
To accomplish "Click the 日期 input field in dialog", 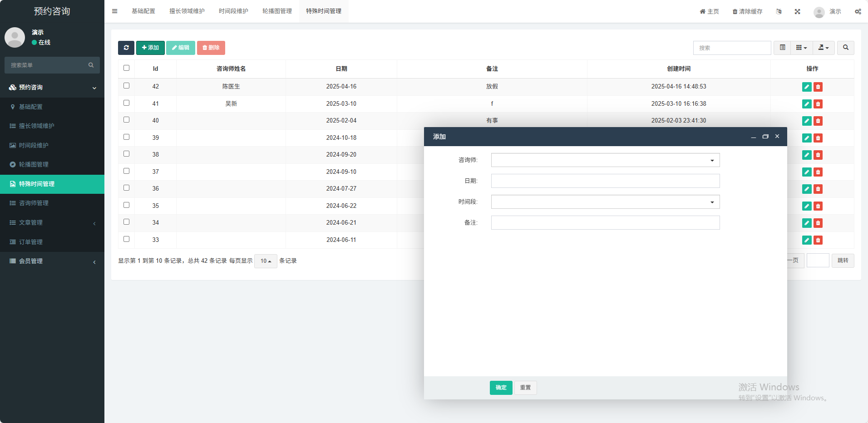I will [x=605, y=181].
